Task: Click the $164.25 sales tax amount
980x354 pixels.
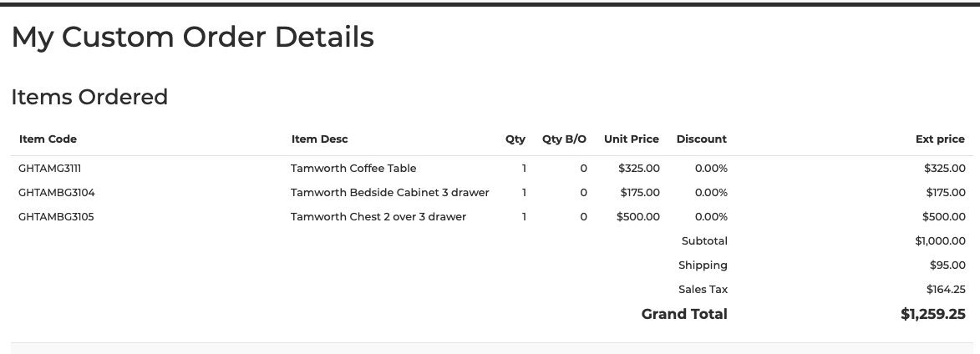Action: point(946,290)
